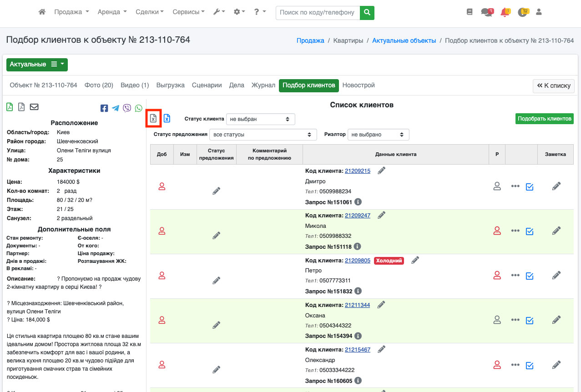Send the object by email envelope icon

point(34,107)
